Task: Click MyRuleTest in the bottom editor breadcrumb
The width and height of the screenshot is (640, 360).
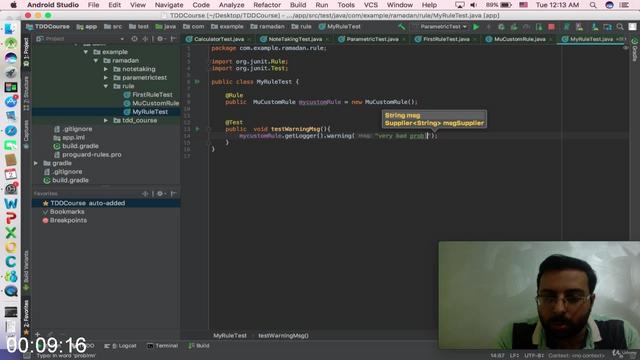Action: [230, 336]
